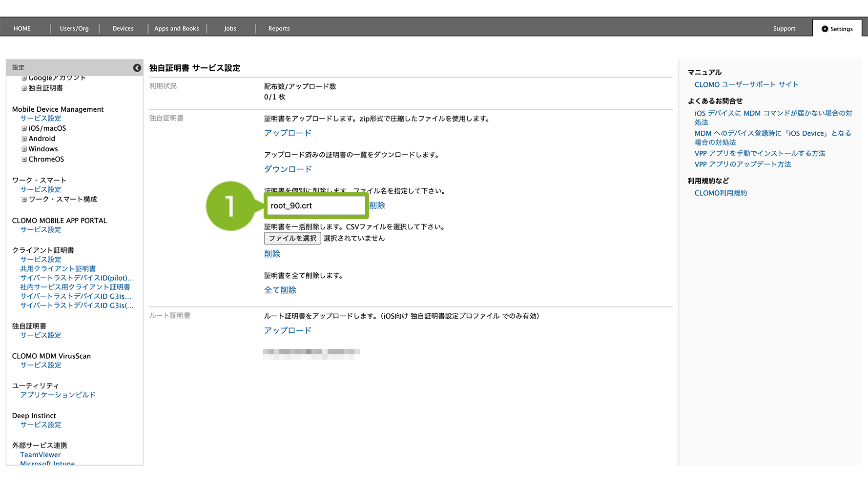
Task: Open CLOMO利用規約 terms link
Action: click(720, 193)
